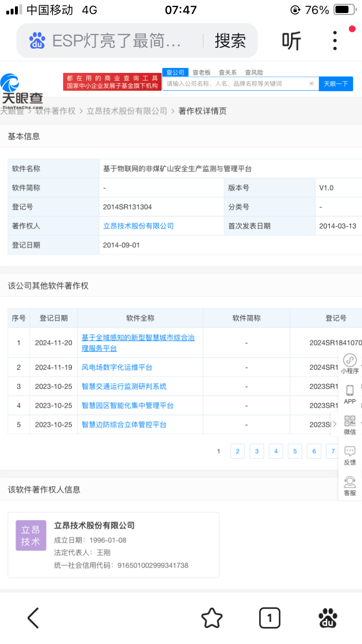Image resolution: width=362 pixels, height=644 pixels.
Task: Go to page 6 of the copyright list
Action: pyautogui.click(x=314, y=451)
